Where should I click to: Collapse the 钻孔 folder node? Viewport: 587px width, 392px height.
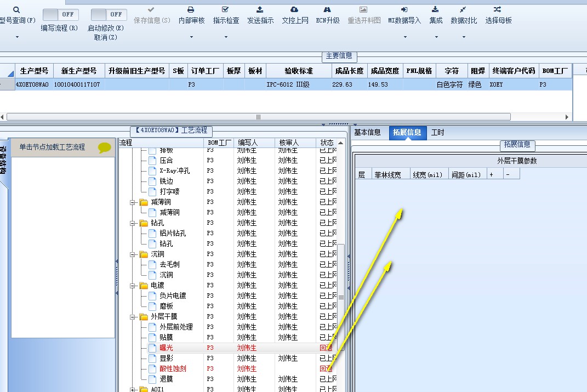[x=133, y=224]
